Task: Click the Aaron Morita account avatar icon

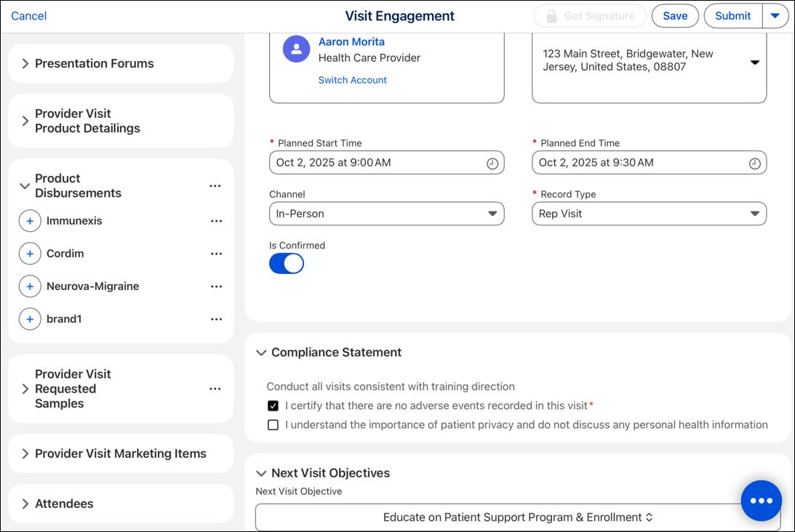Action: [296, 49]
